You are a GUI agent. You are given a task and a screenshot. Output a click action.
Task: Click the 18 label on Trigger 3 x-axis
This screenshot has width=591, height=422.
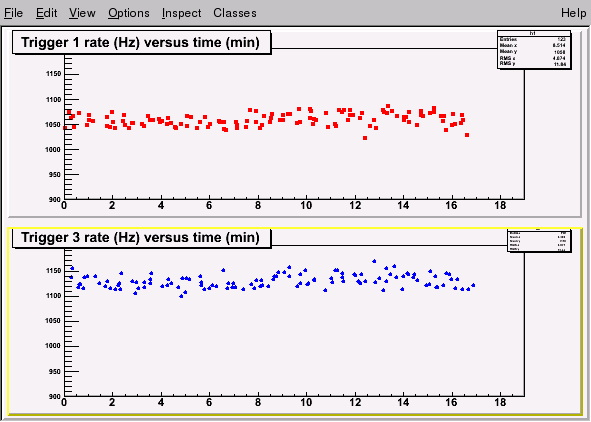pyautogui.click(x=500, y=402)
